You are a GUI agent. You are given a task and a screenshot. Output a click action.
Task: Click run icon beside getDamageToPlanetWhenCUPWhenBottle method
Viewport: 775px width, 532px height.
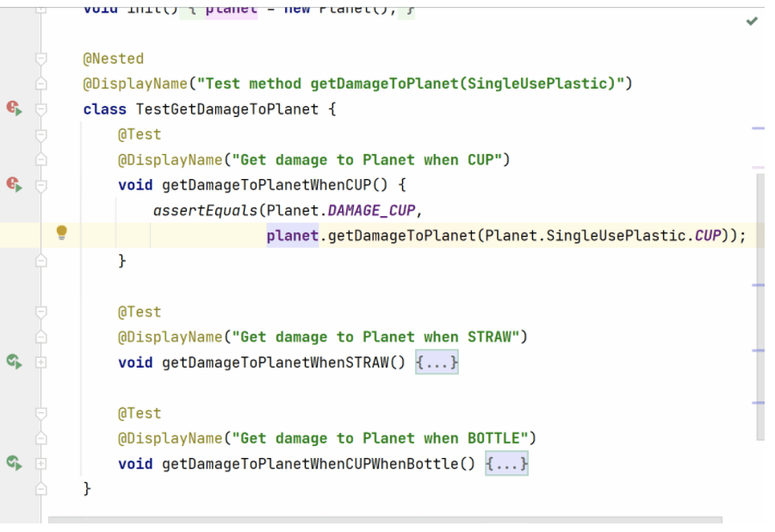14,463
